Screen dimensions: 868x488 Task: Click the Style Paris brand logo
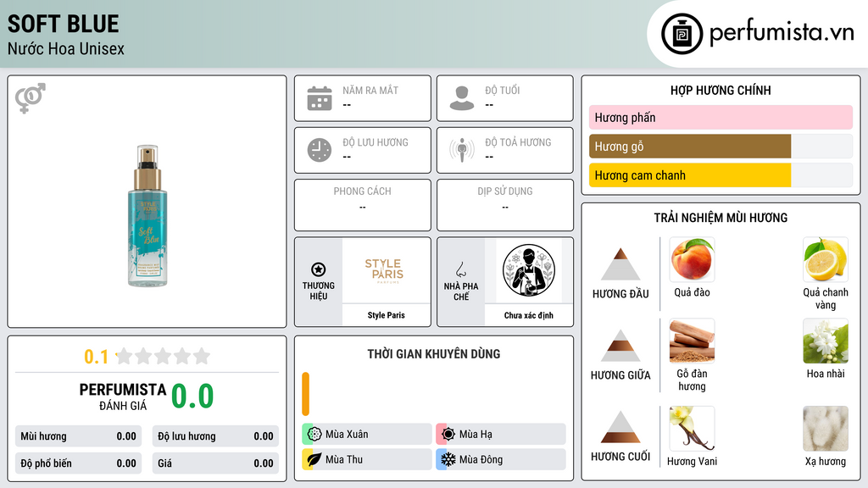pyautogui.click(x=384, y=271)
